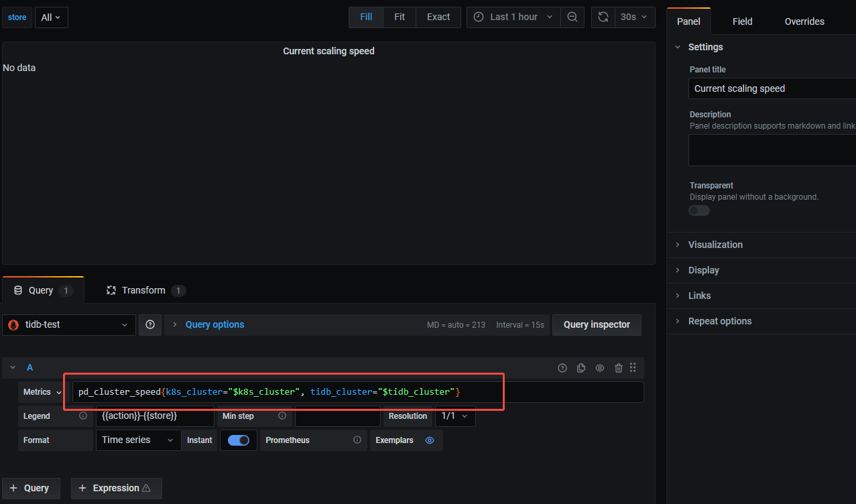
Task: Toggle the Transparent panel background switch
Action: click(699, 210)
